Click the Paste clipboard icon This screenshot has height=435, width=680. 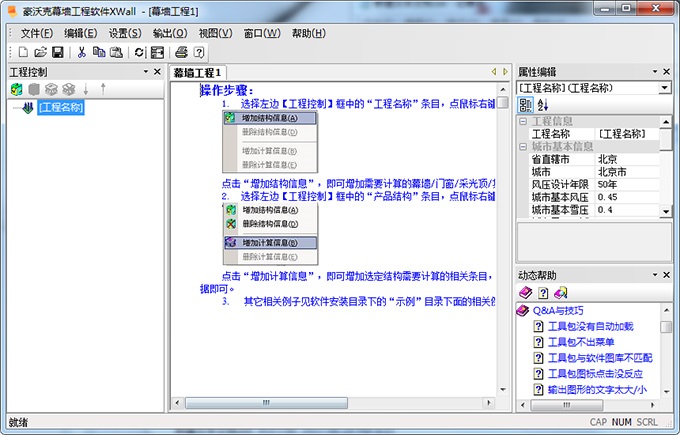point(116,52)
